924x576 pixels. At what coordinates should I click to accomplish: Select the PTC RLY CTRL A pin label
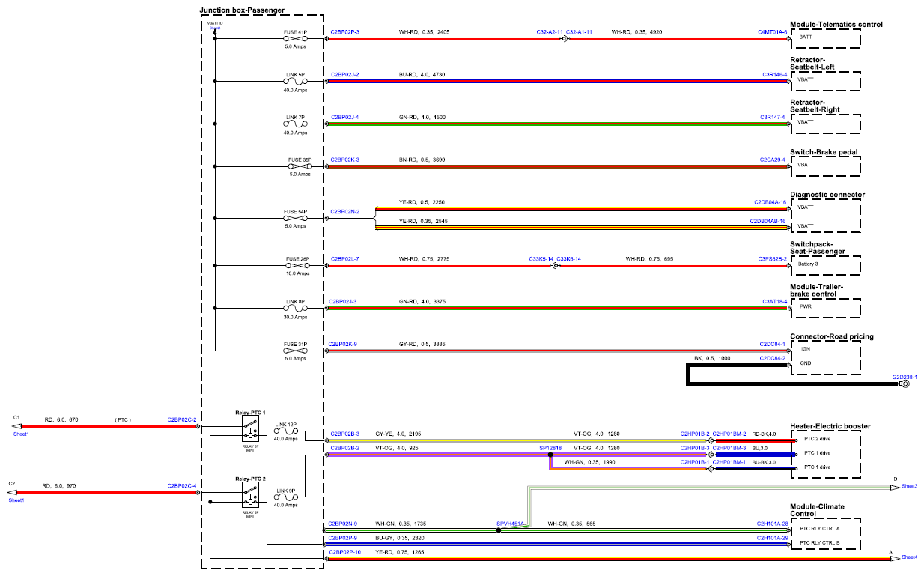[819, 529]
